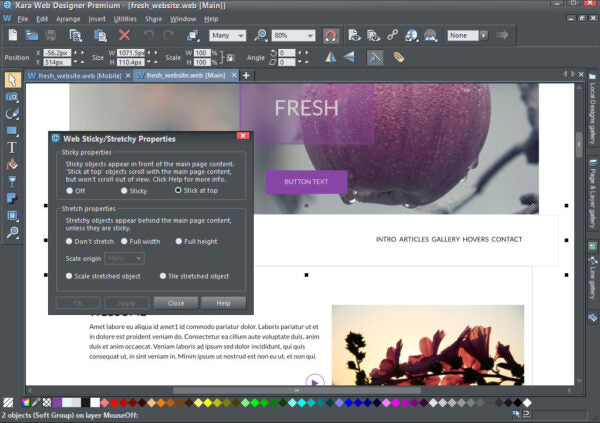Add a new document tab
The width and height of the screenshot is (600, 423).
[246, 76]
